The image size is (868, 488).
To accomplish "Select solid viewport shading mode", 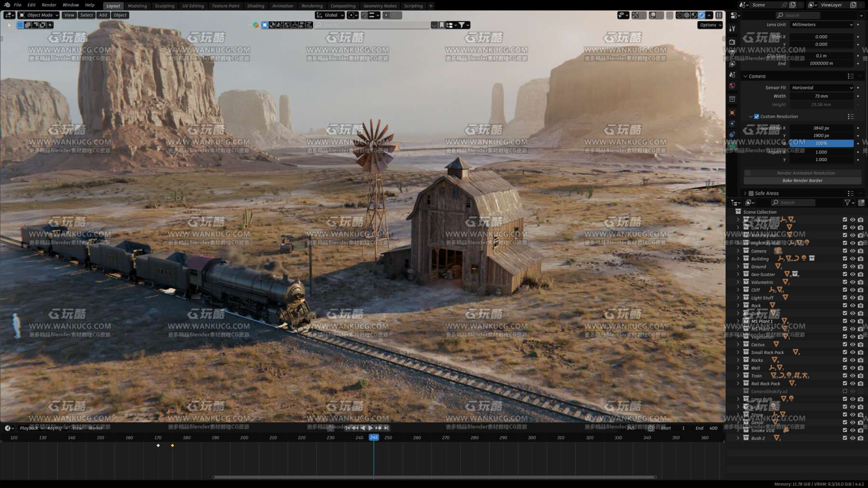I will click(687, 15).
